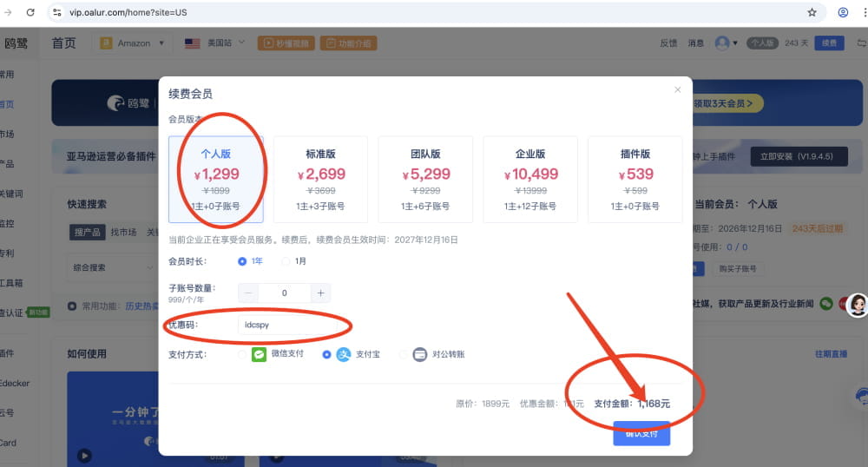
Task: Select the 1月 membership duration radio
Action: click(286, 261)
